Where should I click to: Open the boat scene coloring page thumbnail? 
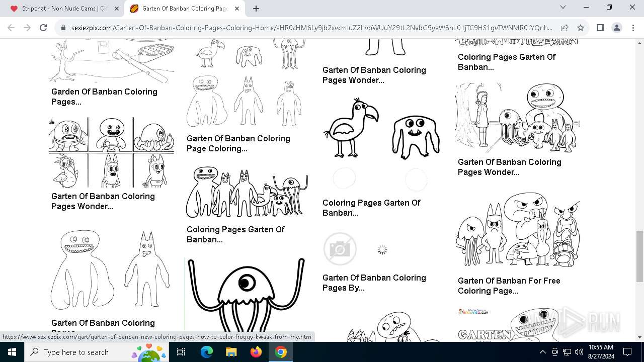tap(112, 61)
